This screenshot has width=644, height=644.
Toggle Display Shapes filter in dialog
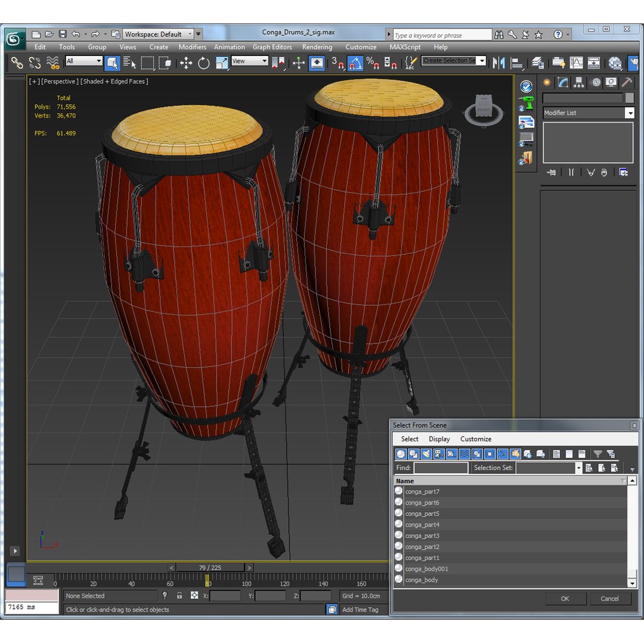click(x=414, y=454)
